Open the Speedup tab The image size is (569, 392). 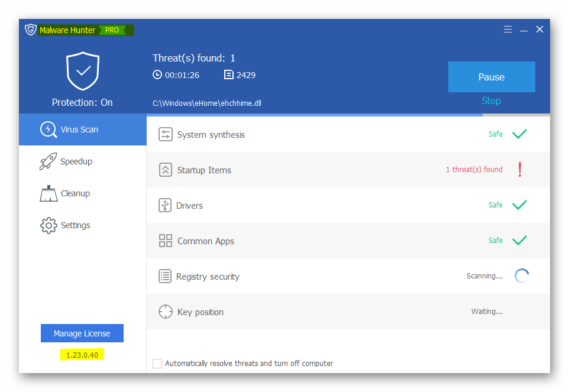tap(83, 161)
